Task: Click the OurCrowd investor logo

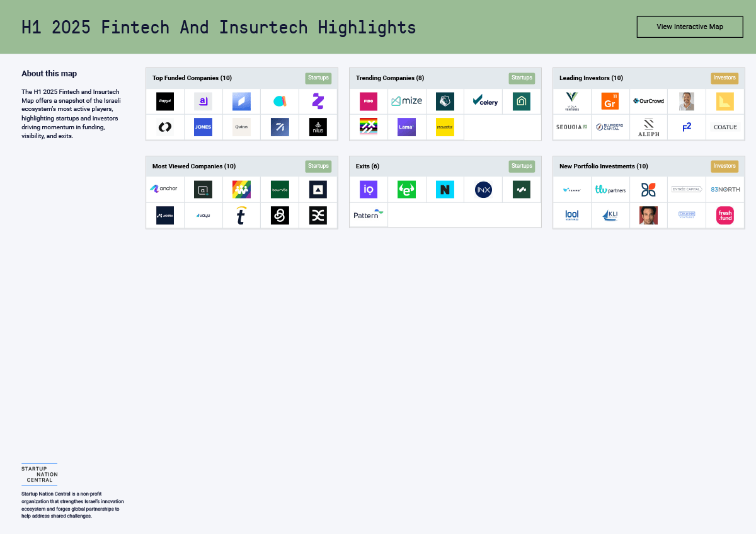Action: [648, 102]
